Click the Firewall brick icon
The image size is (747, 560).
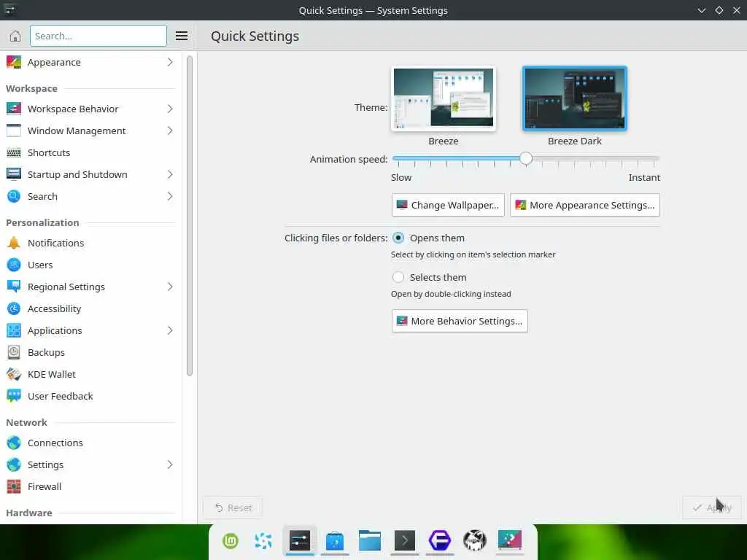coord(14,486)
